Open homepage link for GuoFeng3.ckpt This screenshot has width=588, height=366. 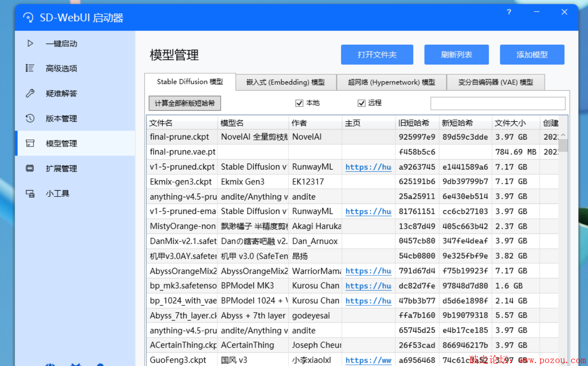[368, 360]
